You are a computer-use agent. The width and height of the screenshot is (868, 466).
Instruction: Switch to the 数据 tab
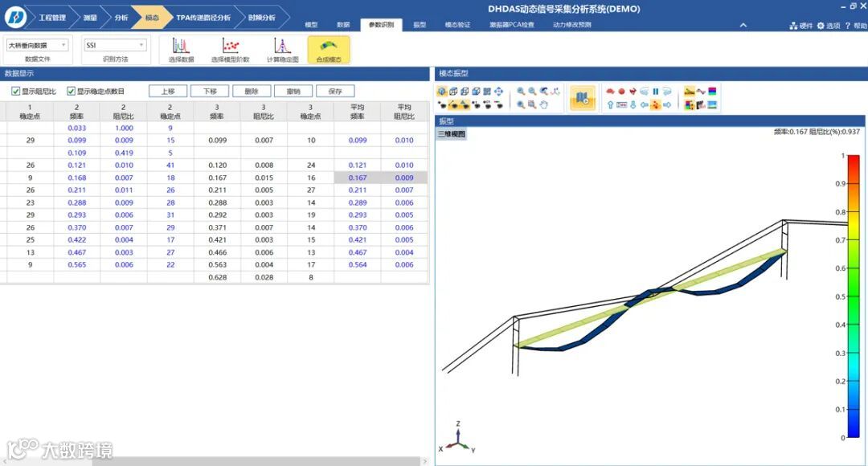(x=343, y=25)
